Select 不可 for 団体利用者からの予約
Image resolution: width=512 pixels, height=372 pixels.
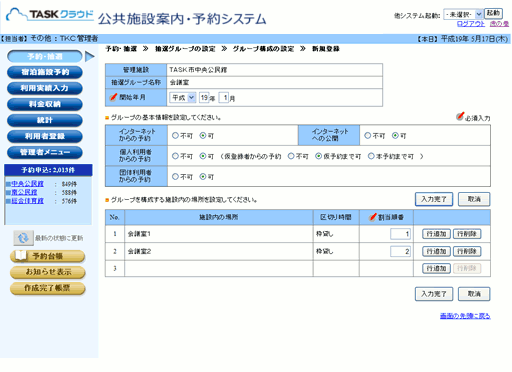[175, 177]
